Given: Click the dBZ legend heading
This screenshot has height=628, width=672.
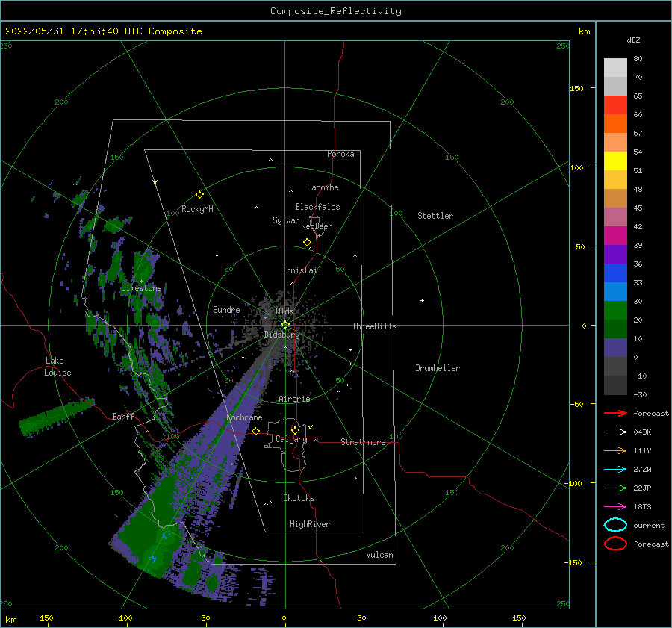Looking at the screenshot, I should click(633, 40).
